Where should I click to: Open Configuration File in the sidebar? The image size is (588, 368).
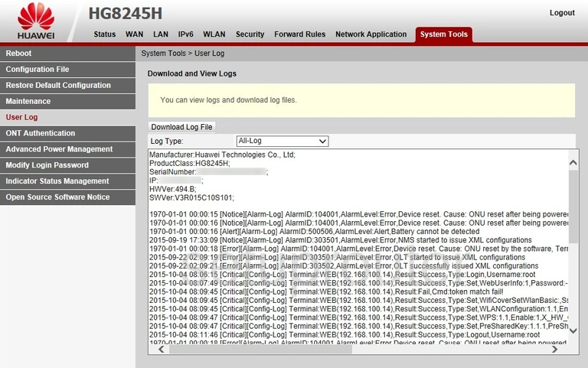67,70
